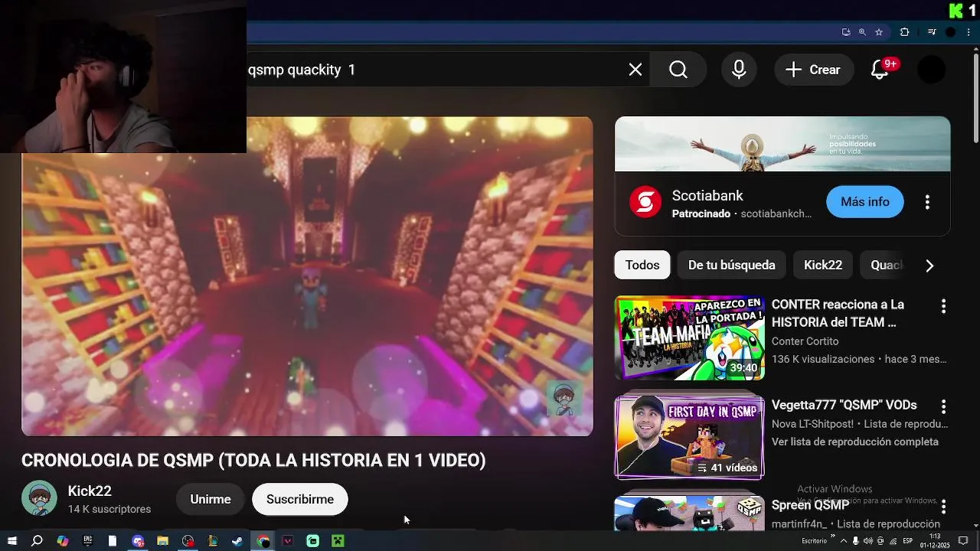Activate voice search microphone
980x551 pixels.
(x=739, y=70)
